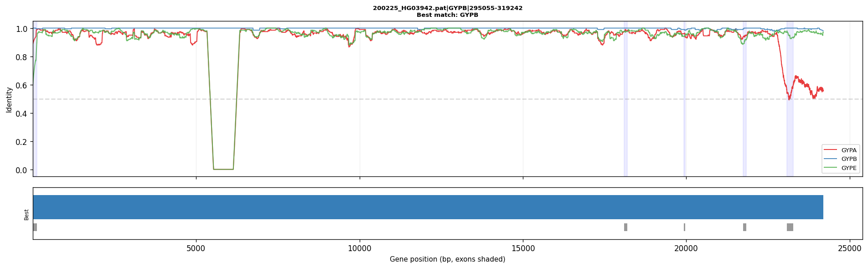Click the Identity y-axis label
Viewport: 868px width, 268px height.
click(9, 99)
